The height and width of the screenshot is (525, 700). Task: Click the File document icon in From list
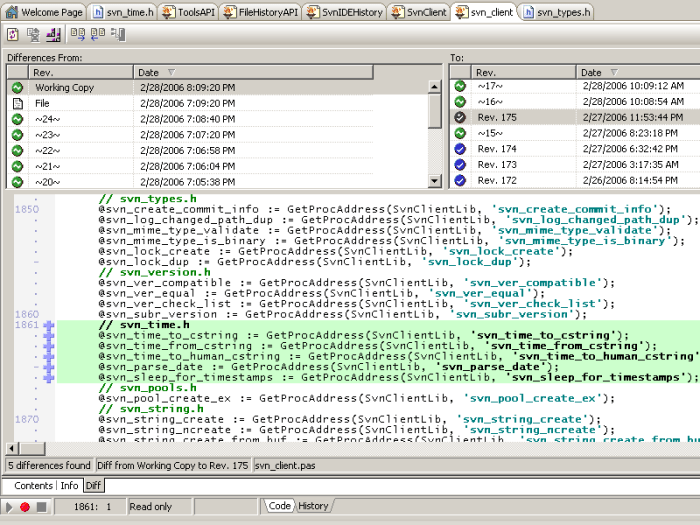(17, 104)
